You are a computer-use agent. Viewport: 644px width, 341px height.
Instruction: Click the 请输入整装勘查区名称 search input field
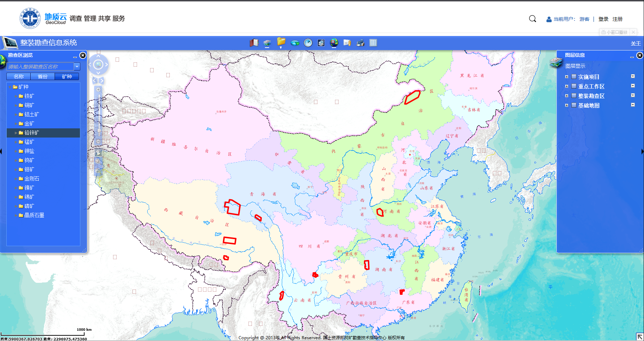[x=40, y=66]
